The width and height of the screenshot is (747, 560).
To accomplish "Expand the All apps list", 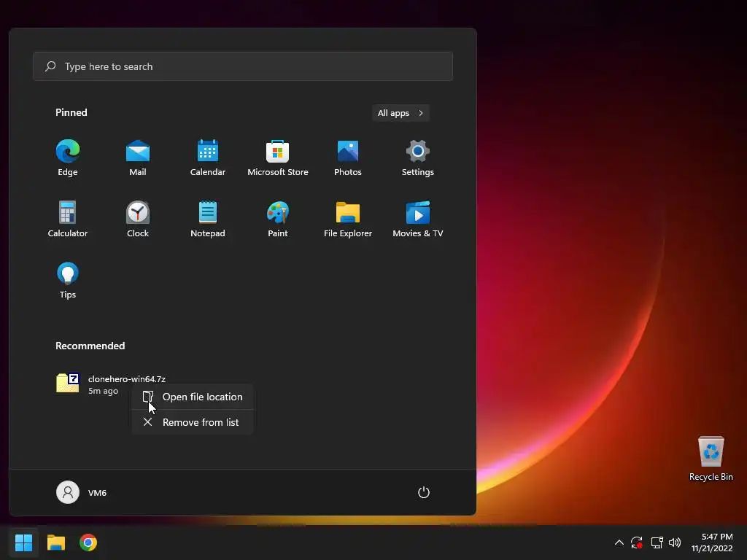I will (x=400, y=113).
